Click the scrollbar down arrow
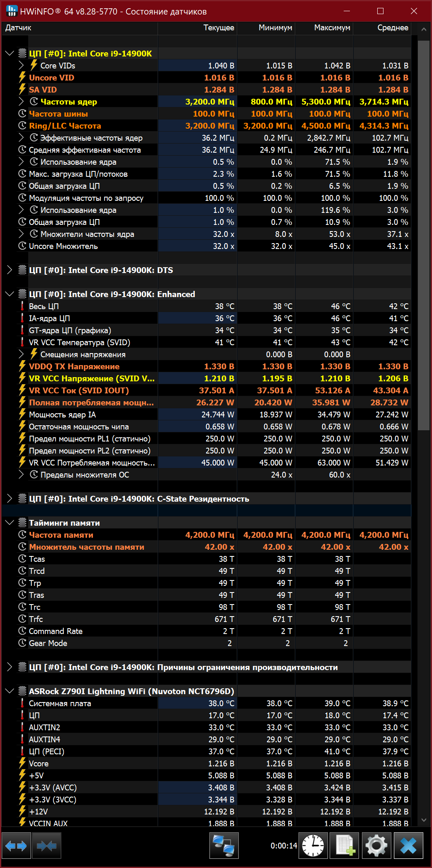Screen dimensions: 432x868 [x=424, y=820]
